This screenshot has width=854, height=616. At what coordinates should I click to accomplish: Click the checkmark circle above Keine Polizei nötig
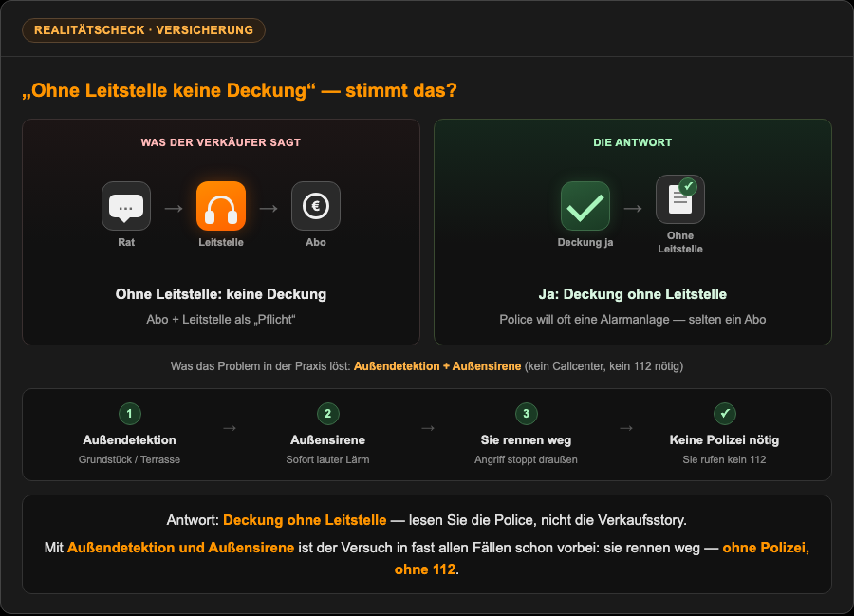pos(724,414)
